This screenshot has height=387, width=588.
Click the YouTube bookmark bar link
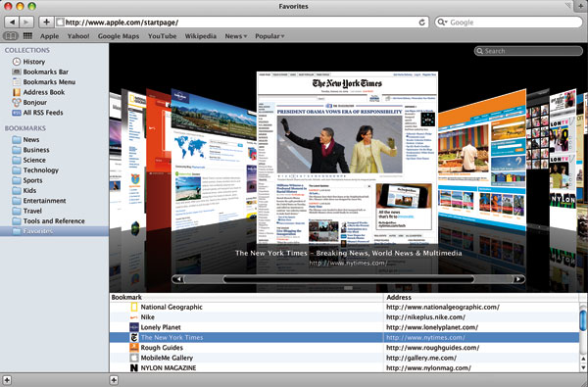point(162,36)
